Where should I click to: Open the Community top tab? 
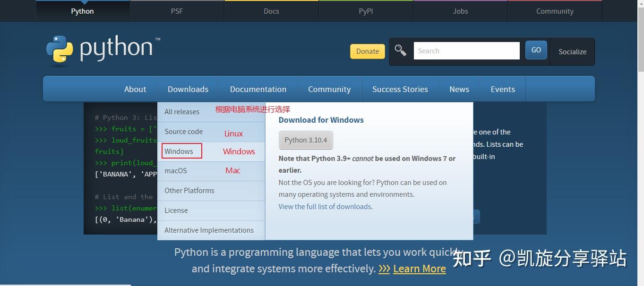point(555,11)
